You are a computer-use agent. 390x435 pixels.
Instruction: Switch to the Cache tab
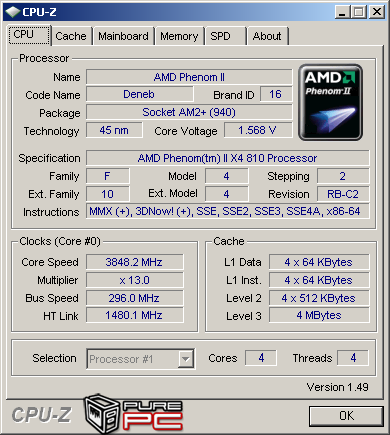point(71,36)
